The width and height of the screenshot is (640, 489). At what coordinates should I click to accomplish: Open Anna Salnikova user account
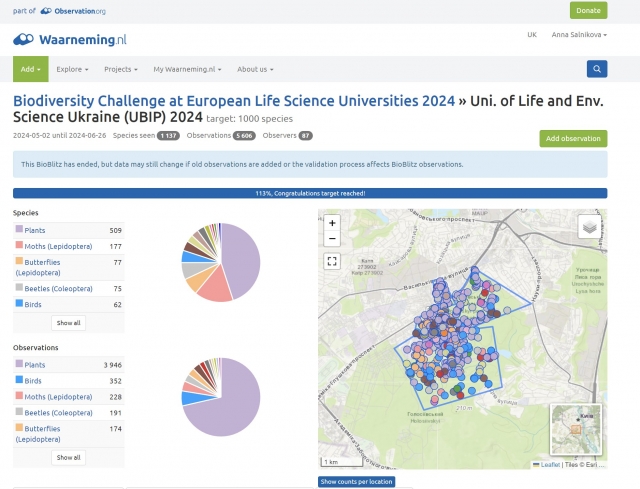tap(578, 35)
